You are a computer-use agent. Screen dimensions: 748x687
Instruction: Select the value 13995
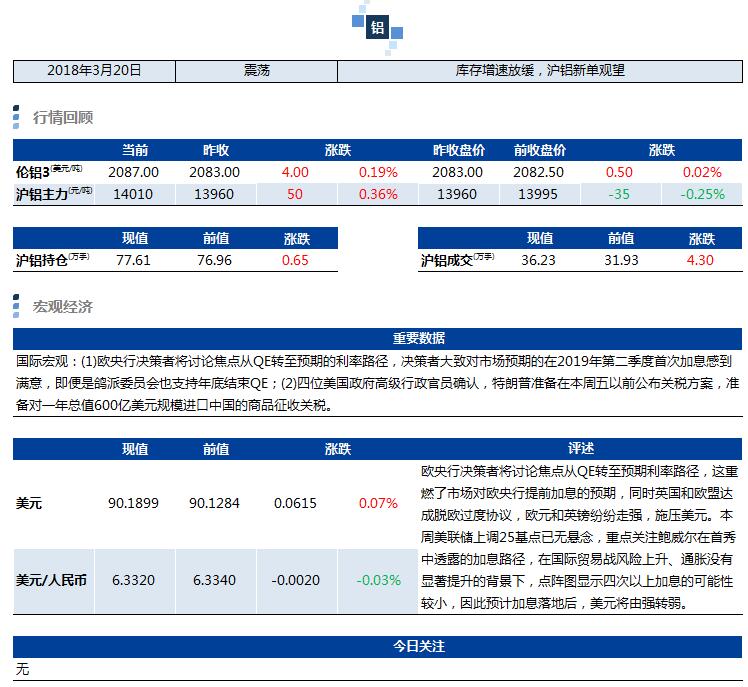[538, 194]
